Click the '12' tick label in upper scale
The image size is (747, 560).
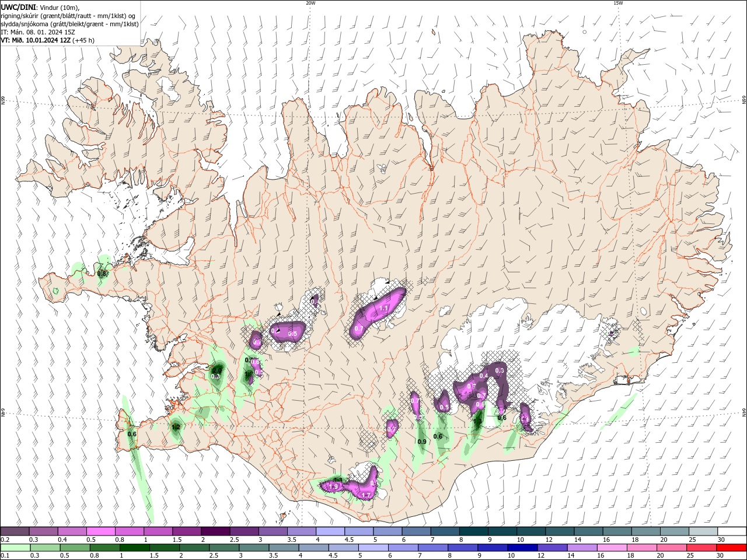pyautogui.click(x=549, y=540)
